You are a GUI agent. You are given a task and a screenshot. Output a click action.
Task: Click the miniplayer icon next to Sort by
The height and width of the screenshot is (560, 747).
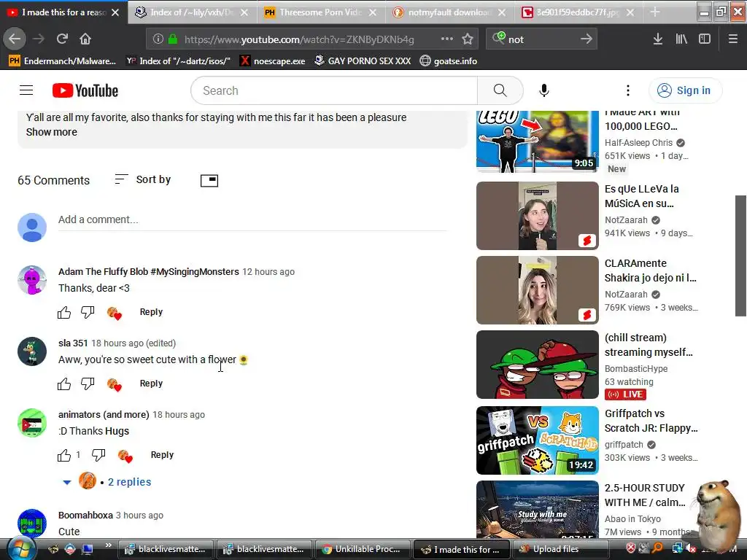[x=209, y=181]
